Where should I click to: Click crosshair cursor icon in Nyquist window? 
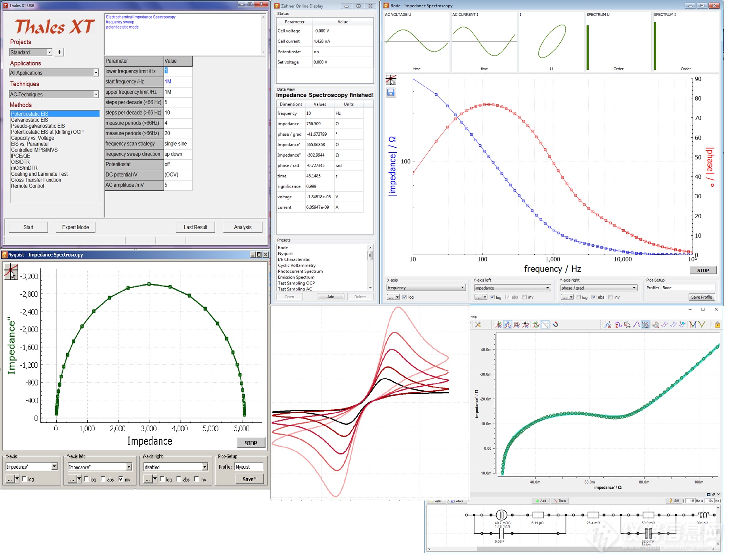(x=11, y=272)
